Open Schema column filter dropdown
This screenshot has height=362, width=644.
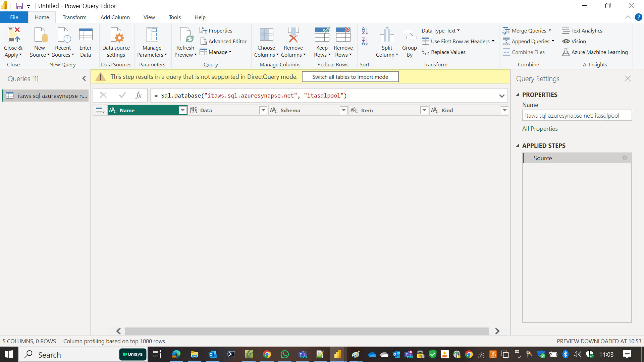pyautogui.click(x=344, y=110)
